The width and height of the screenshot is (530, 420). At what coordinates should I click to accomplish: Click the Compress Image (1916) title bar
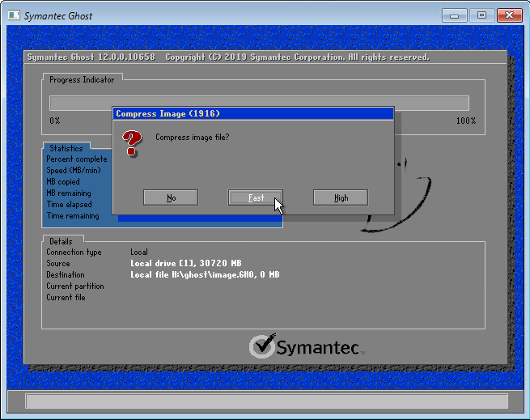point(253,113)
